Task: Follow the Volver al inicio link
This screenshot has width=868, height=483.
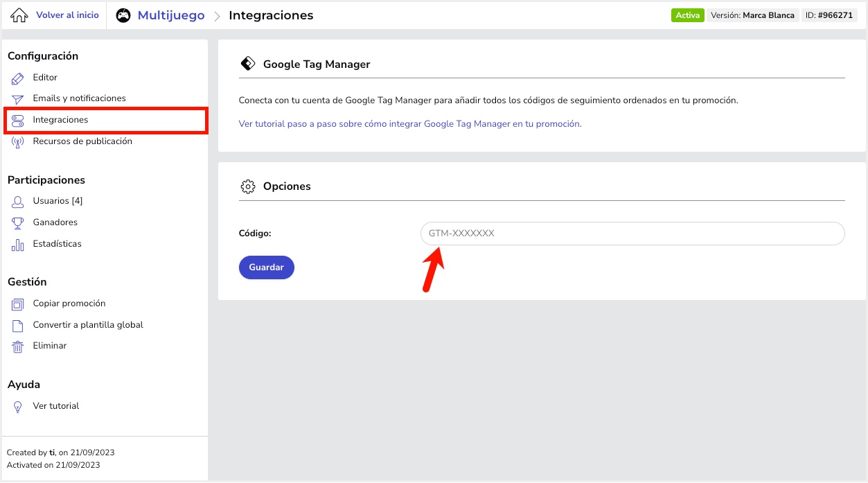Action: click(67, 15)
